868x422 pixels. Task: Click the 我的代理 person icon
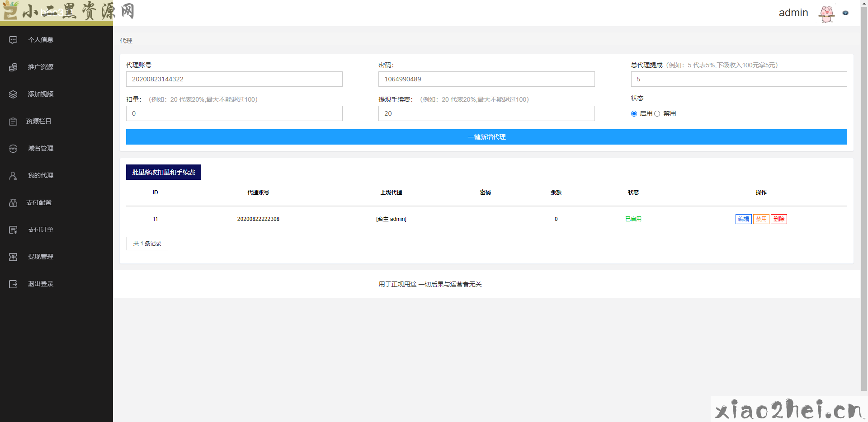(x=13, y=176)
